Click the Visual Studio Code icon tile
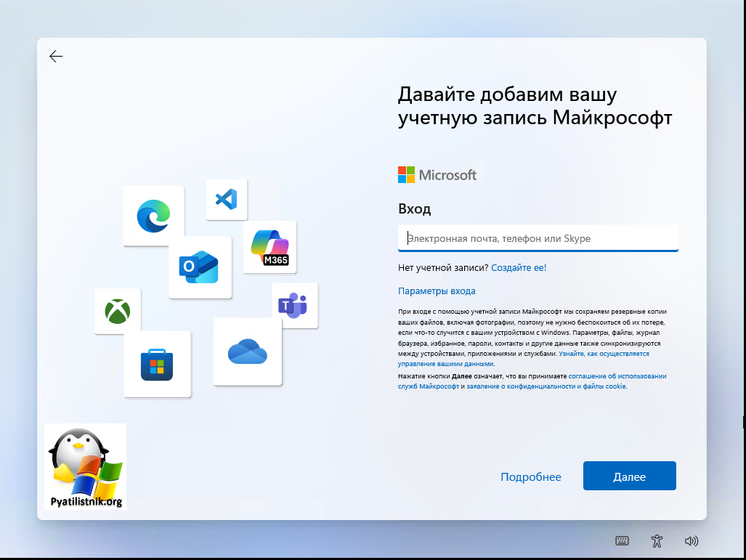Viewport: 746px width, 560px height. tap(227, 199)
